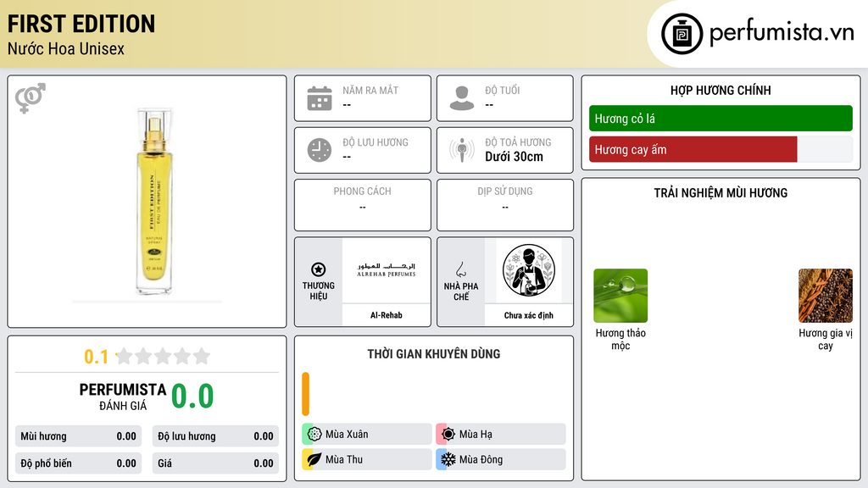This screenshot has width=868, height=488.
Task: Open the Hương thảo mộc note image
Action: coord(620,296)
